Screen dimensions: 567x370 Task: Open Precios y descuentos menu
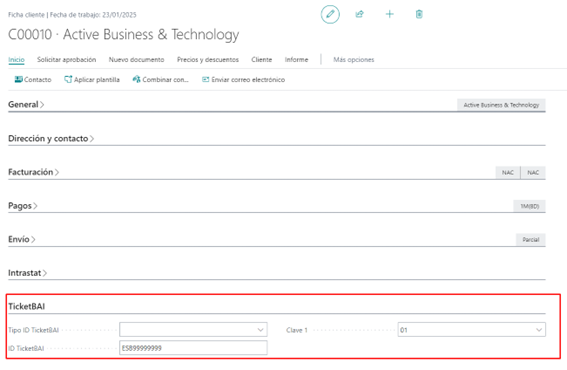pyautogui.click(x=208, y=60)
